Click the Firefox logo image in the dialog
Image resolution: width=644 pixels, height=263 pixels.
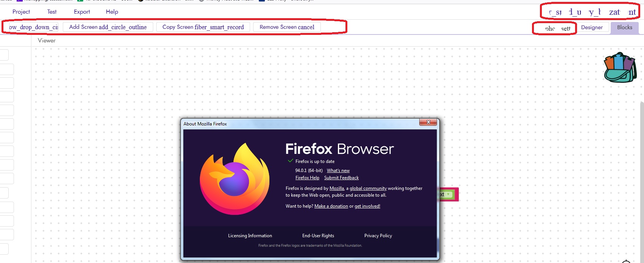coord(235,179)
